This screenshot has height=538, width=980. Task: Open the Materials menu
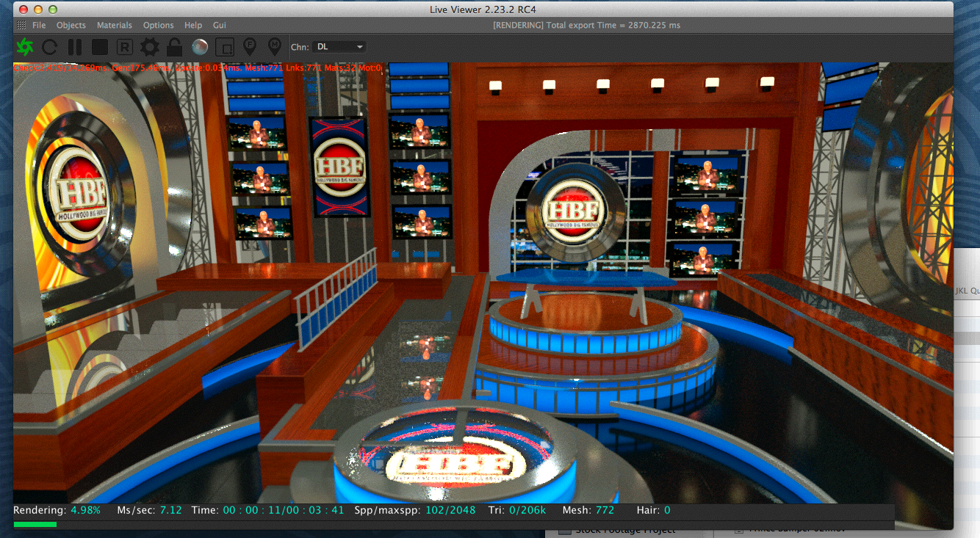pos(115,25)
